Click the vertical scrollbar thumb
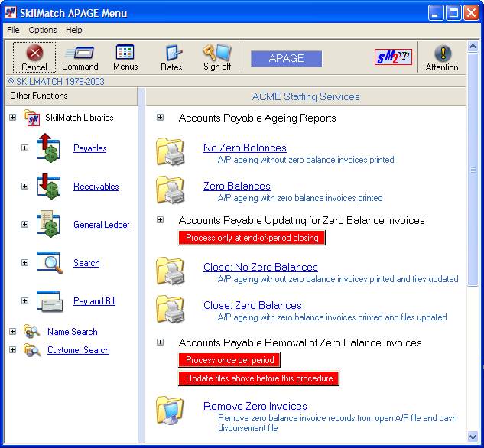The image size is (484, 448). (473, 170)
